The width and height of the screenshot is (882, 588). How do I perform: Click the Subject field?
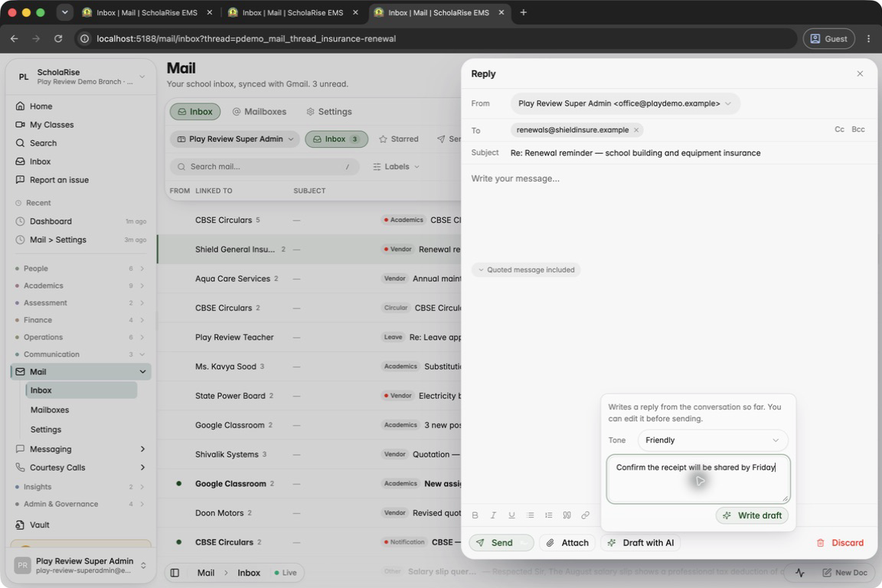coord(689,153)
